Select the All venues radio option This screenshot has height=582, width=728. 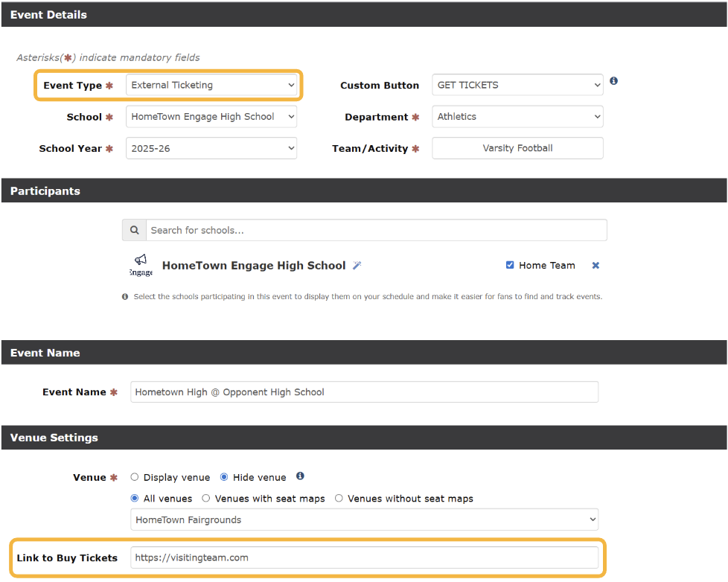pyautogui.click(x=135, y=499)
